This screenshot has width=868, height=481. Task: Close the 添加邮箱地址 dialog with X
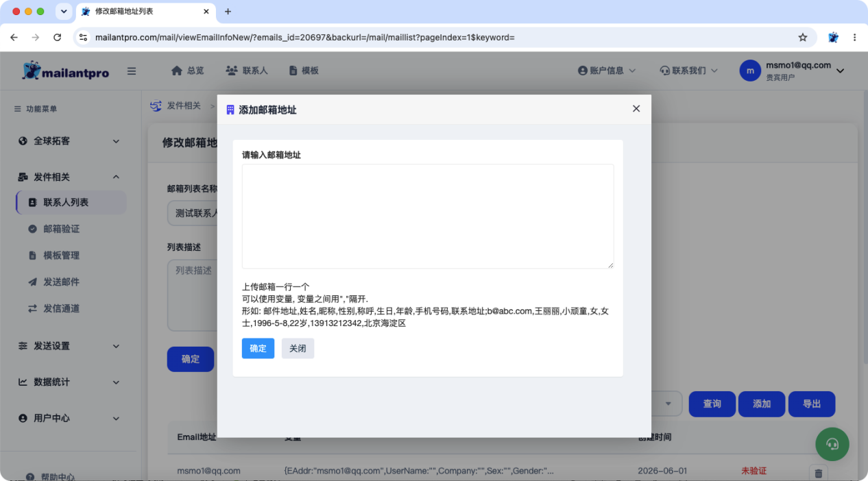pyautogui.click(x=636, y=109)
